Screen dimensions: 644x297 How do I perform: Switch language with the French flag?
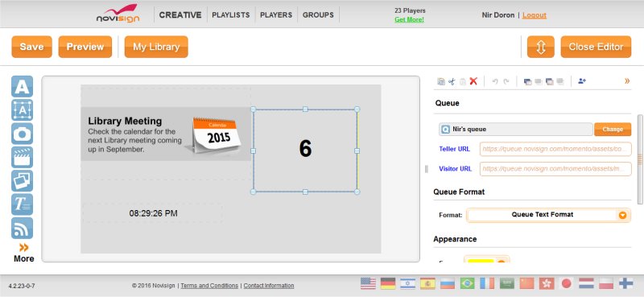[487, 283]
